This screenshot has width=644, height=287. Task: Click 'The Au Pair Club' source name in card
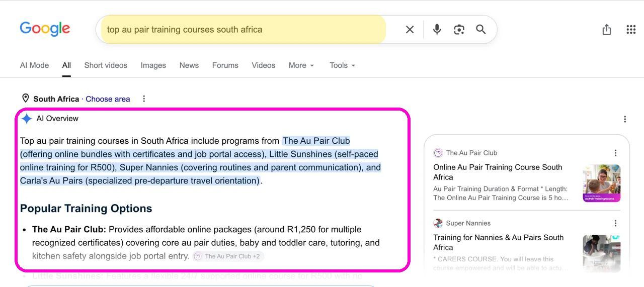point(471,153)
